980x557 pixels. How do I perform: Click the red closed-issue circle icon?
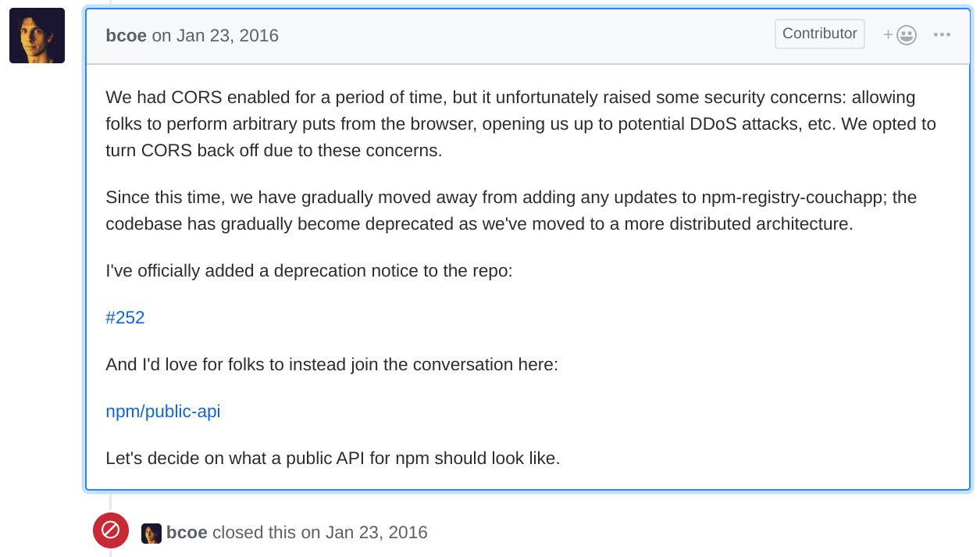[111, 530]
